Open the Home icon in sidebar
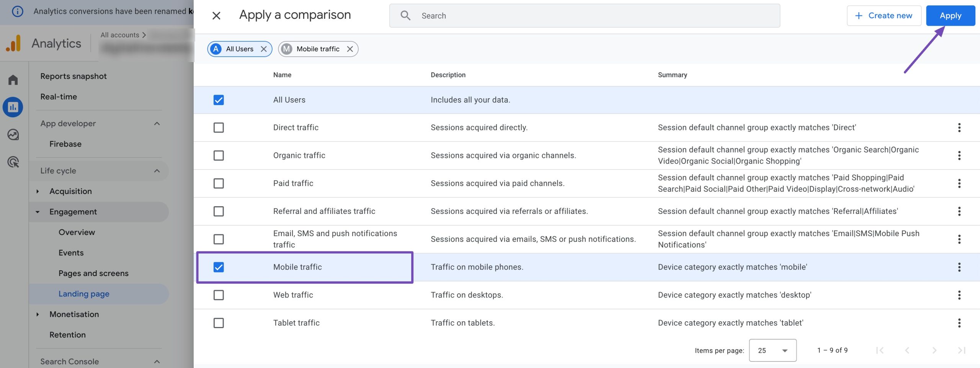Viewport: 980px width, 368px height. 13,80
